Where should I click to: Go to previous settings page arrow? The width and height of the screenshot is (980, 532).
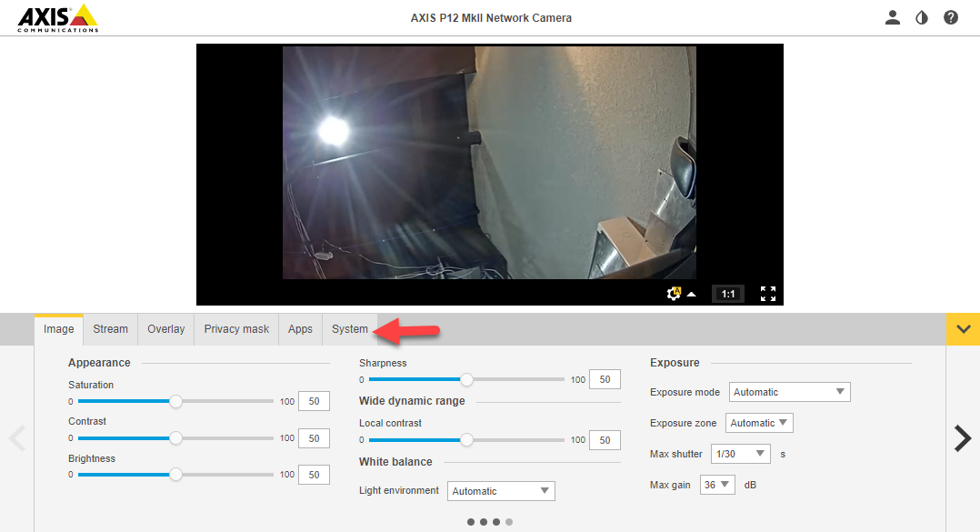click(17, 438)
